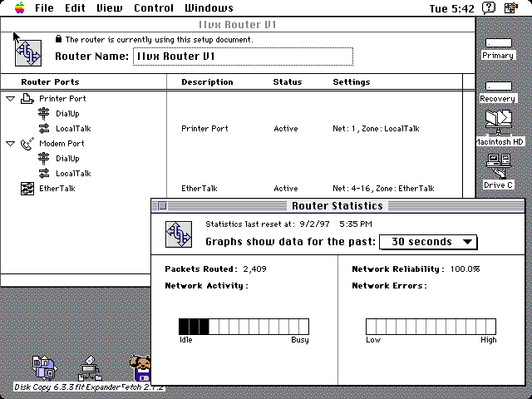Click the Router Statistics title bar
The height and width of the screenshot is (399, 532).
[x=337, y=205]
